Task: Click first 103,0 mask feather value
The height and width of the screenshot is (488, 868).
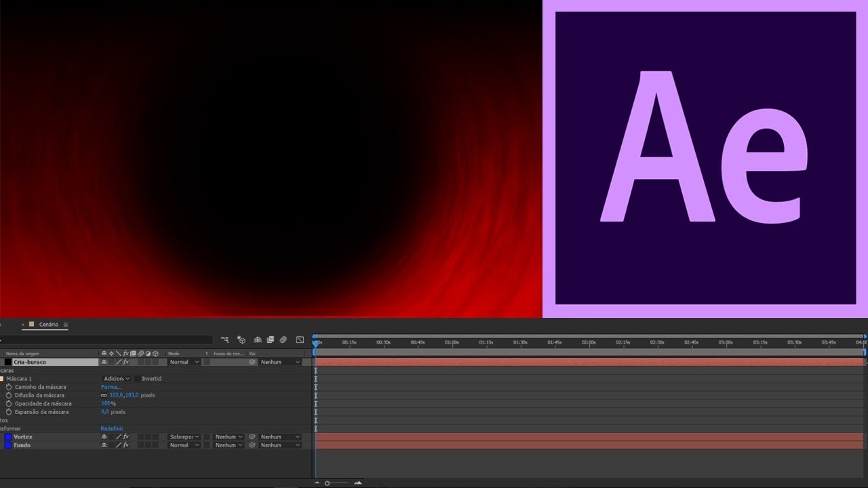Action: click(116, 395)
